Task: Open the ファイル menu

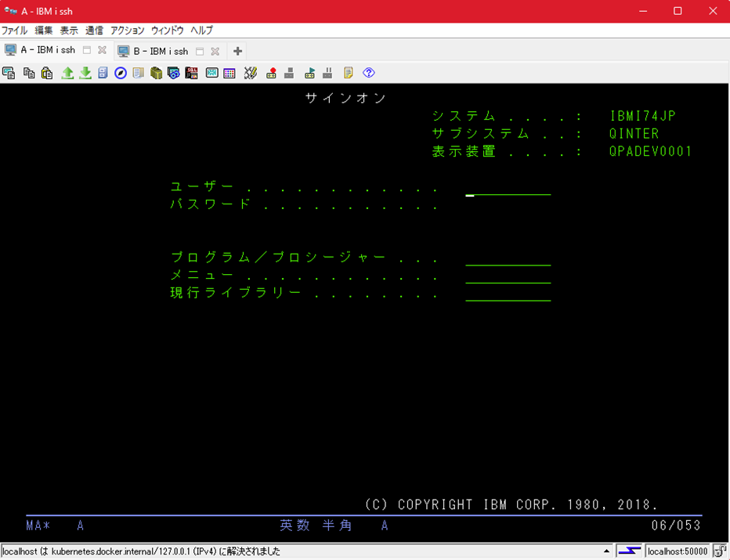Action: click(14, 31)
